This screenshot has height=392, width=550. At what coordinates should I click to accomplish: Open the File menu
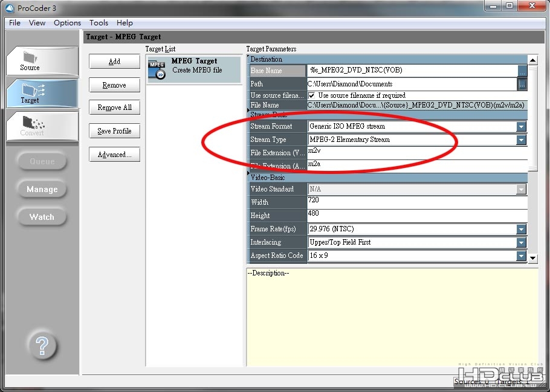pyautogui.click(x=15, y=23)
